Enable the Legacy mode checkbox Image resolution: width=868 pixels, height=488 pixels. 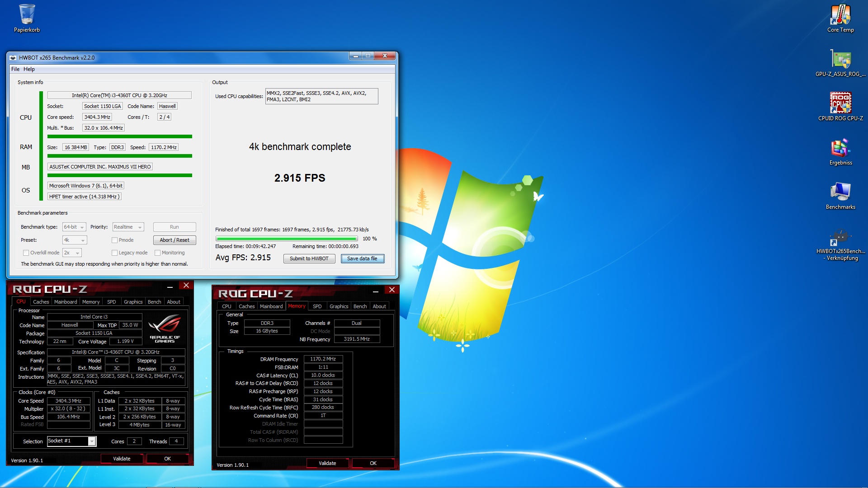click(114, 253)
